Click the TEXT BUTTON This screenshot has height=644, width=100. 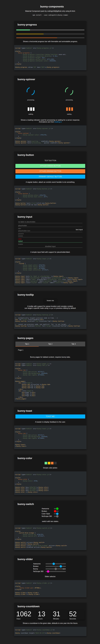click(x=50, y=160)
